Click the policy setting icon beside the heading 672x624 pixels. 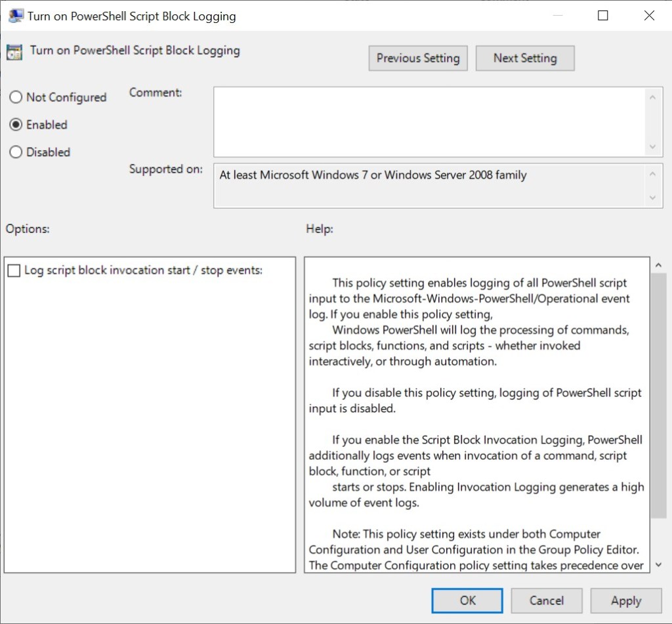(x=15, y=52)
